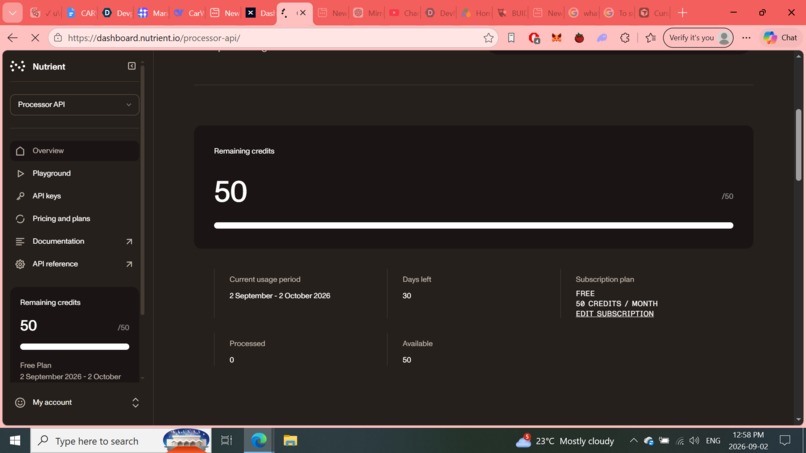The image size is (806, 453).
Task: Open the browser Extensions puzzle icon
Action: click(625, 38)
